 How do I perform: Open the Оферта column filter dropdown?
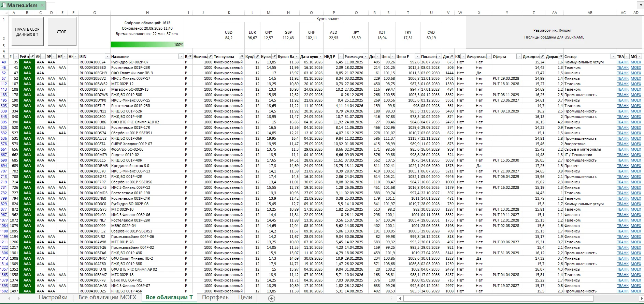click(519, 57)
